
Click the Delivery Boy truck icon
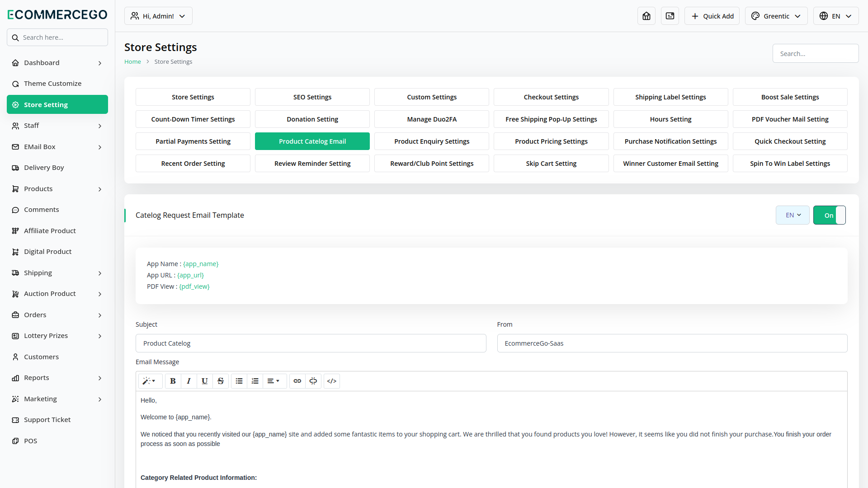pos(15,168)
